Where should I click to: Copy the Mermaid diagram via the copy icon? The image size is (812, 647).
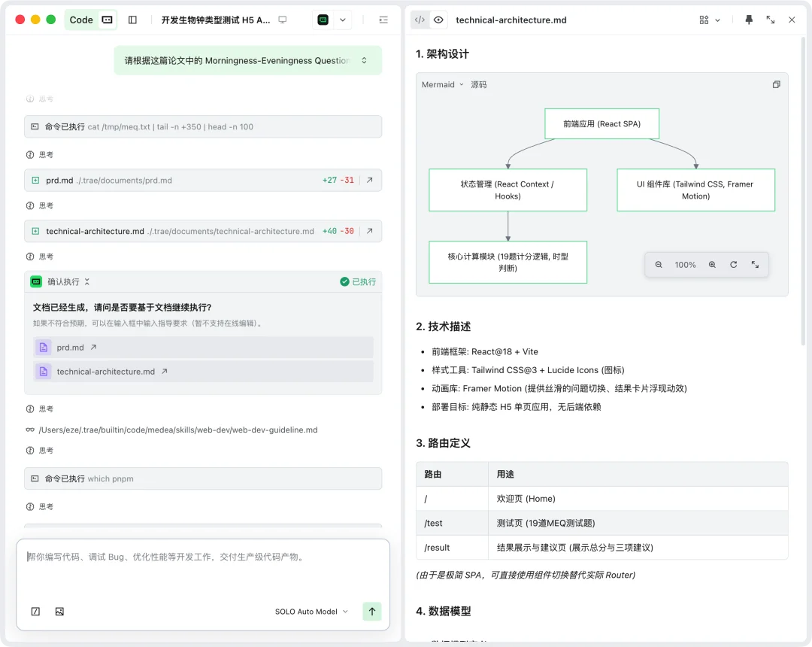(x=776, y=84)
